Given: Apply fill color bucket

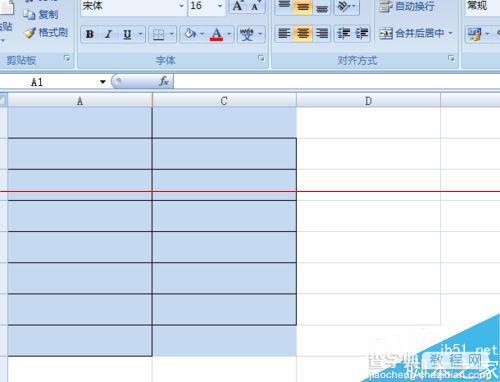Looking at the screenshot, I should [190, 34].
